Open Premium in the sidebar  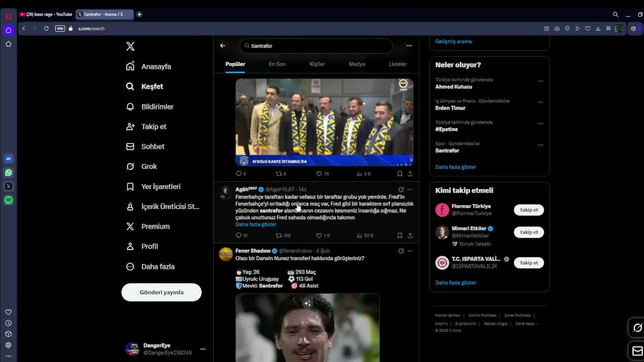147,226
